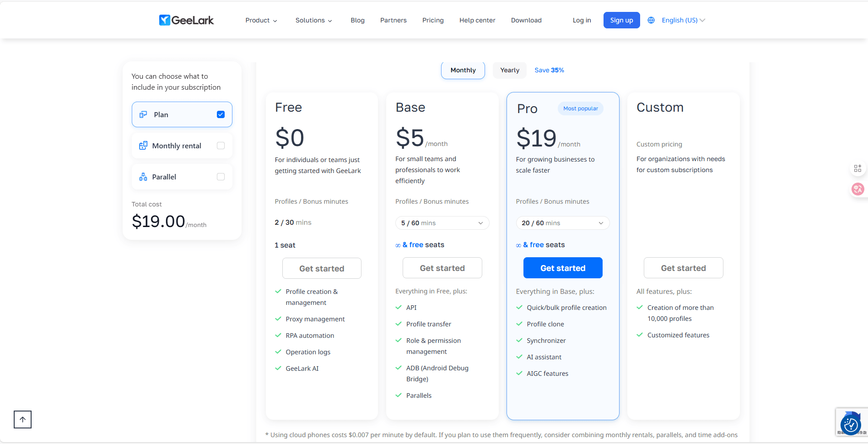Click the Plan option icon

pyautogui.click(x=143, y=114)
